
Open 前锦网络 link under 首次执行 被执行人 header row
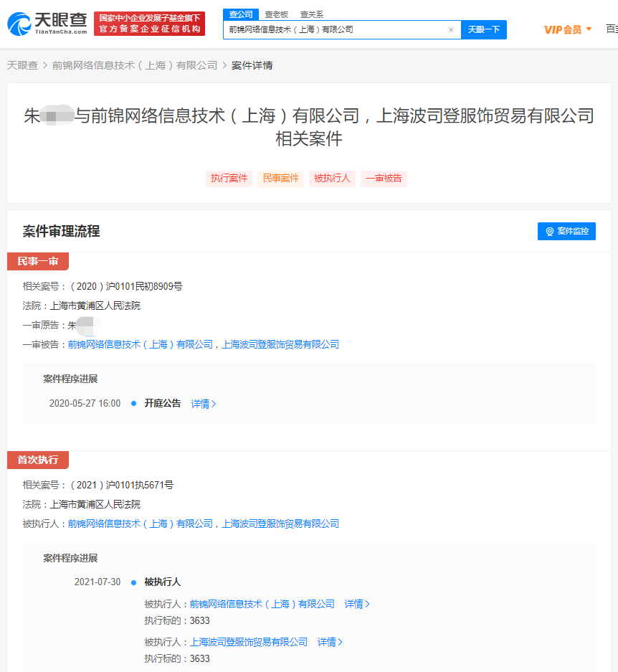click(140, 524)
